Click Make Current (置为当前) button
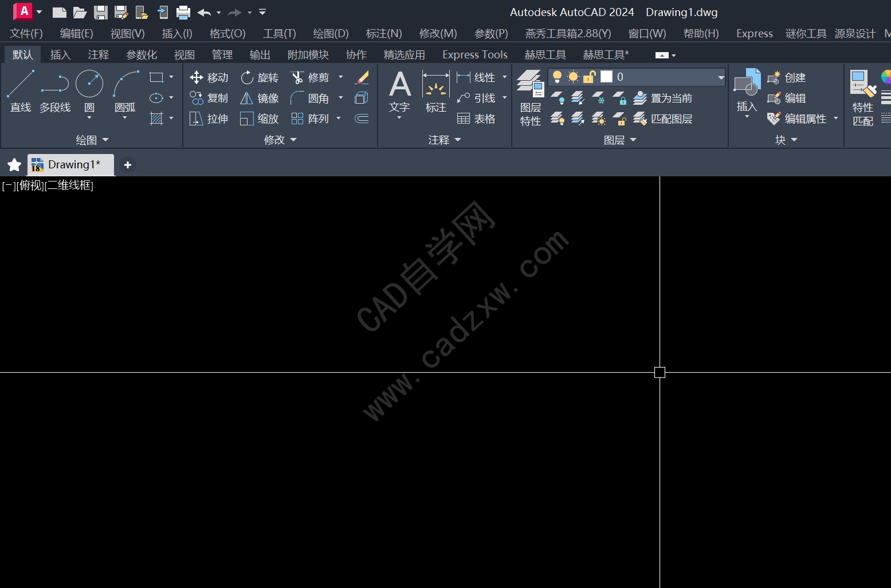Image resolution: width=891 pixels, height=588 pixels. [663, 98]
